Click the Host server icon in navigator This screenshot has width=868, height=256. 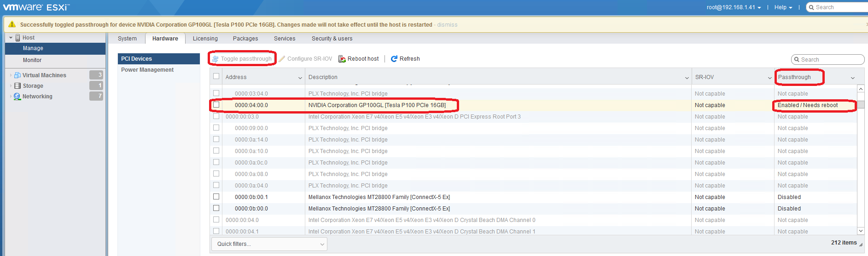18,38
